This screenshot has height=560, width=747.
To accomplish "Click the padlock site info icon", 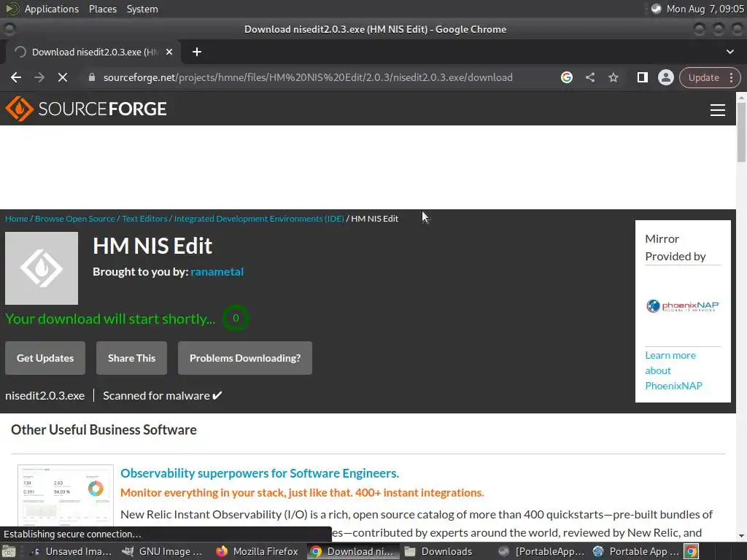I will [92, 77].
